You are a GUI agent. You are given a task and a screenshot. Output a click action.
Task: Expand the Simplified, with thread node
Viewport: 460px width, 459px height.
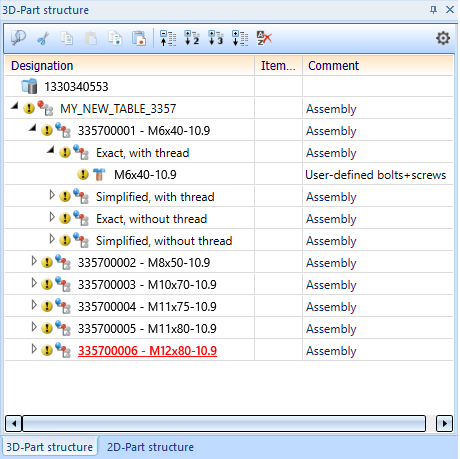(52, 195)
